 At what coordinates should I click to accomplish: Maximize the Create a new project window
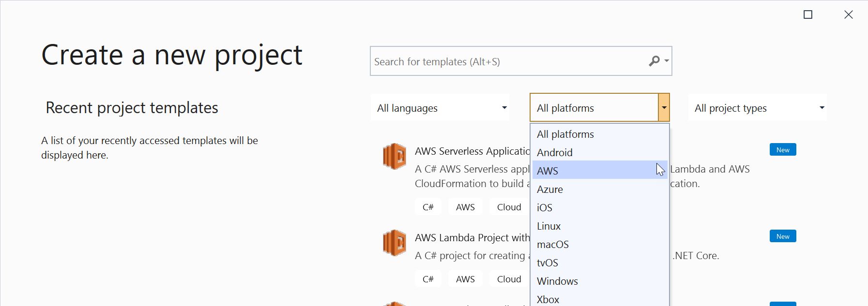pos(807,15)
